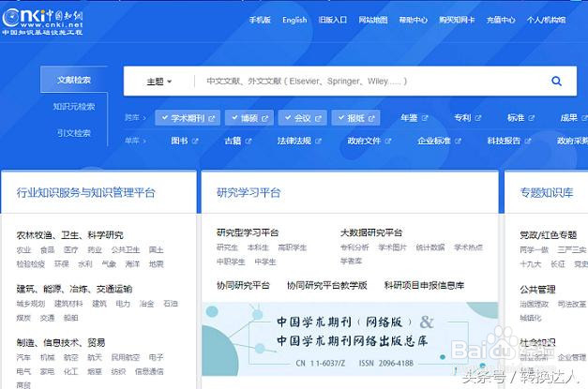Select the 成果 database option

569,118
